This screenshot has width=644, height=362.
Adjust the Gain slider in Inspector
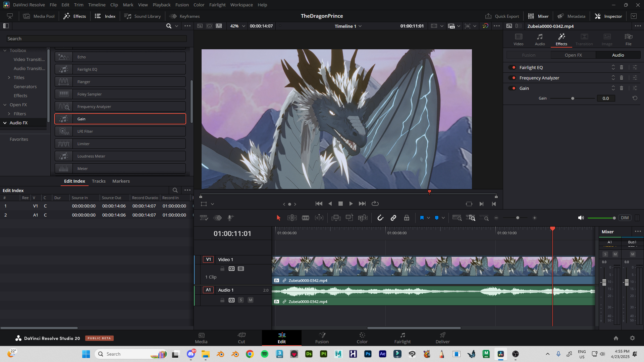pyautogui.click(x=573, y=98)
